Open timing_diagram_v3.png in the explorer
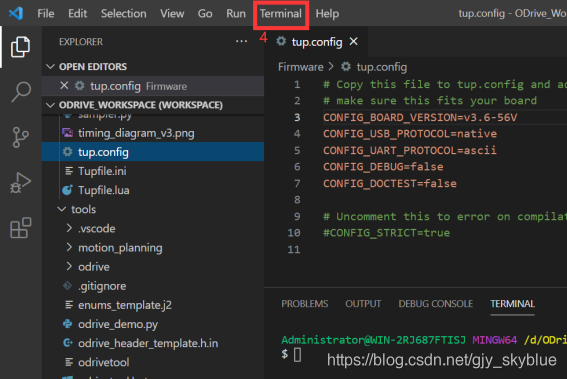The width and height of the screenshot is (567, 379). point(136,133)
